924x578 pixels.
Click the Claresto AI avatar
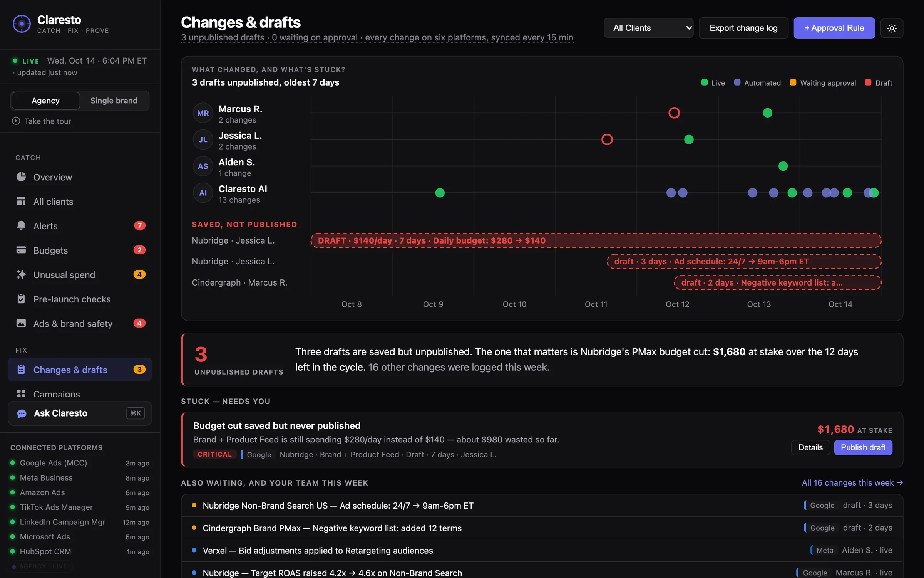coord(203,193)
